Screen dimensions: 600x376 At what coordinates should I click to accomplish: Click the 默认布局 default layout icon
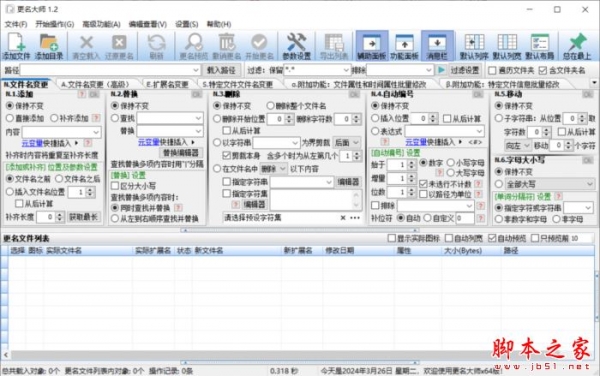(x=540, y=46)
